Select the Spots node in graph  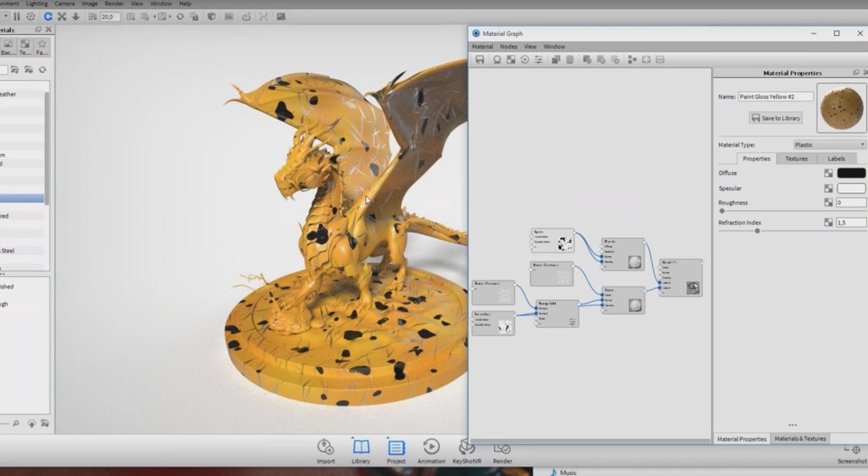552,241
